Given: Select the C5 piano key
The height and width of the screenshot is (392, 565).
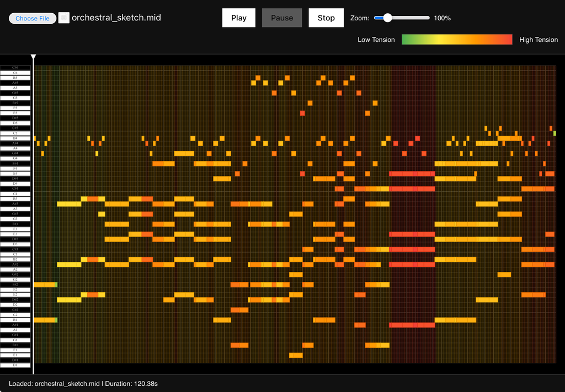Looking at the screenshot, I should 15,133.
